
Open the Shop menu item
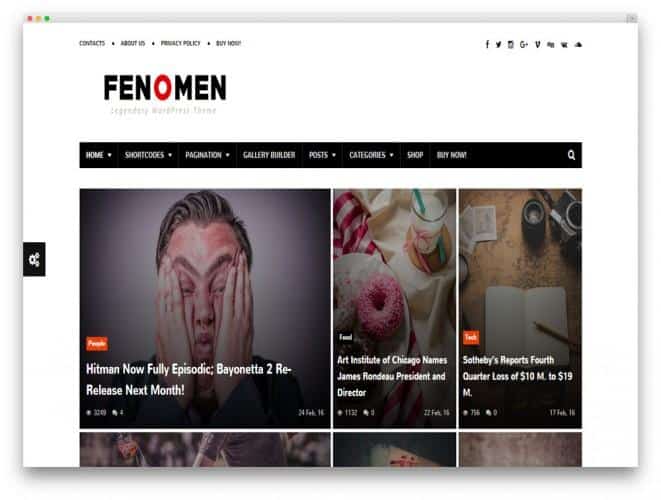[x=415, y=155]
